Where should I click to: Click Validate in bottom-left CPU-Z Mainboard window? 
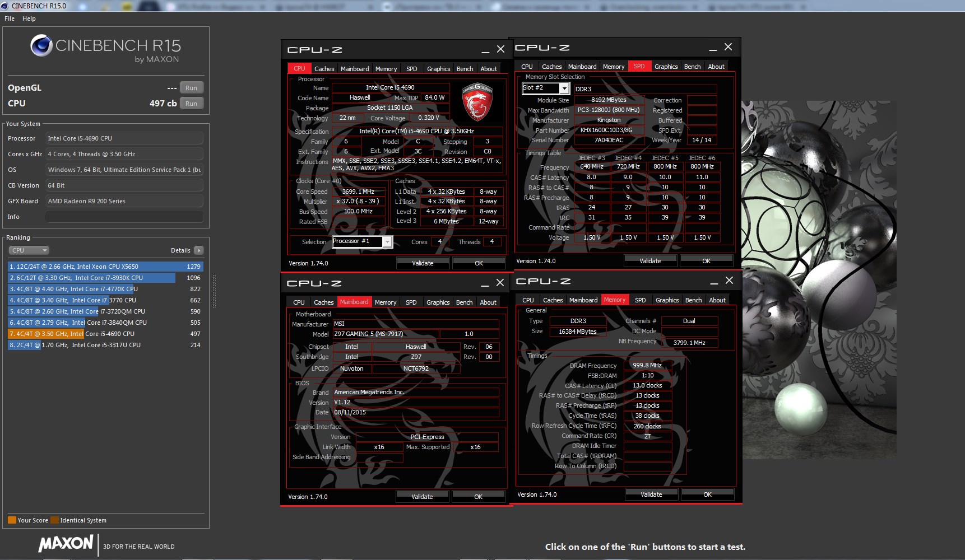click(x=422, y=497)
